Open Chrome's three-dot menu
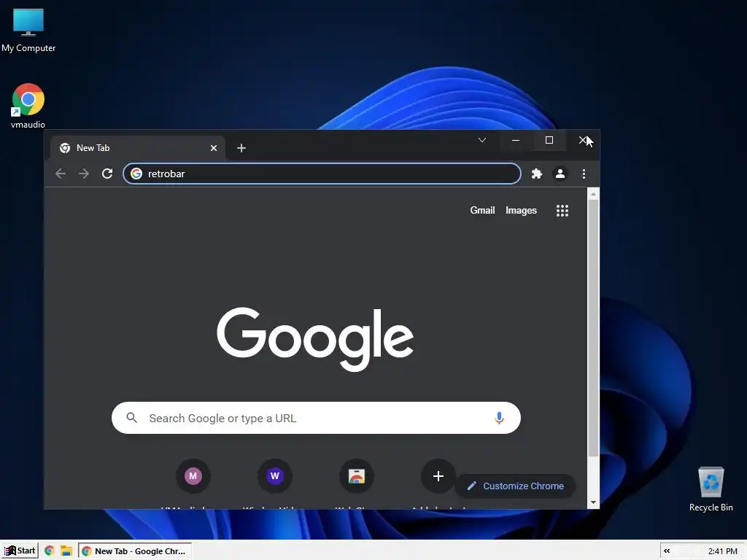 click(x=584, y=174)
